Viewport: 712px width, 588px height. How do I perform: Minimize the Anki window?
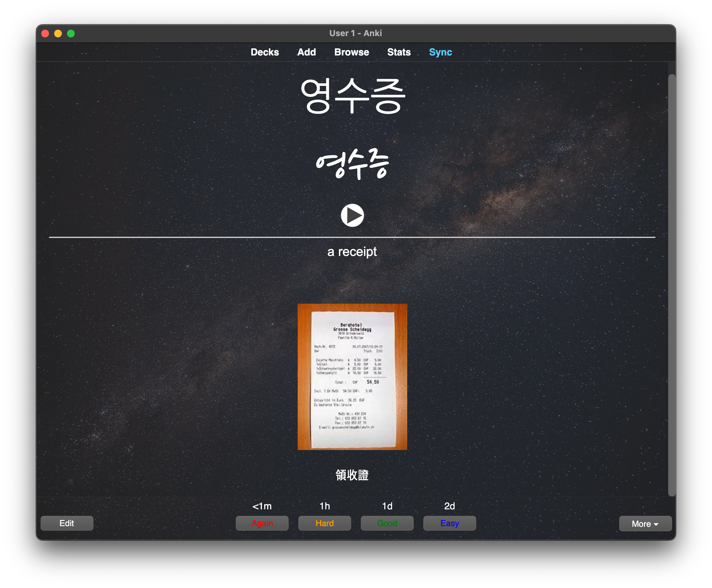pos(58,34)
